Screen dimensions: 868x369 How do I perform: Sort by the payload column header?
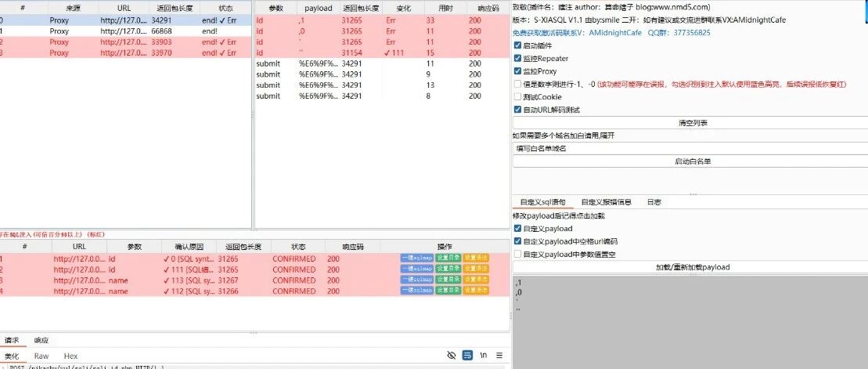(319, 9)
